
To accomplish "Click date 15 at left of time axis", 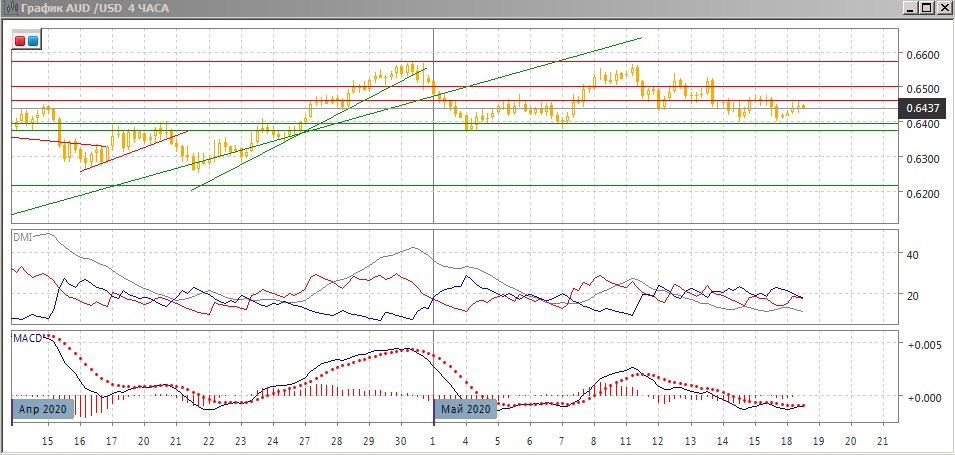I will tap(47, 440).
